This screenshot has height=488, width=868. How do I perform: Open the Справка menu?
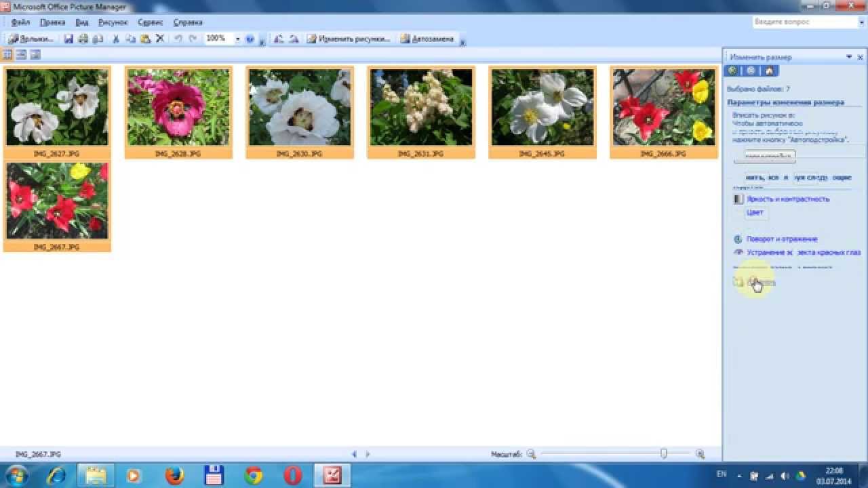[188, 22]
